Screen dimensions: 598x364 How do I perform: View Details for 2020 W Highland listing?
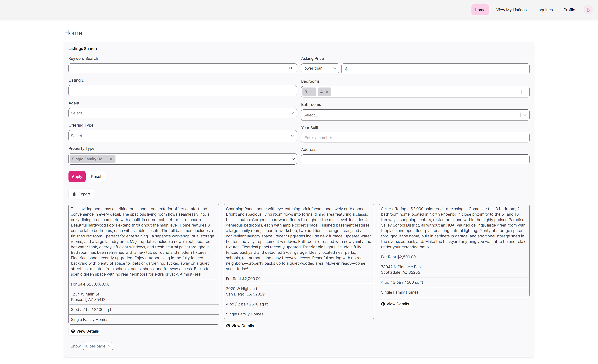pos(240,326)
